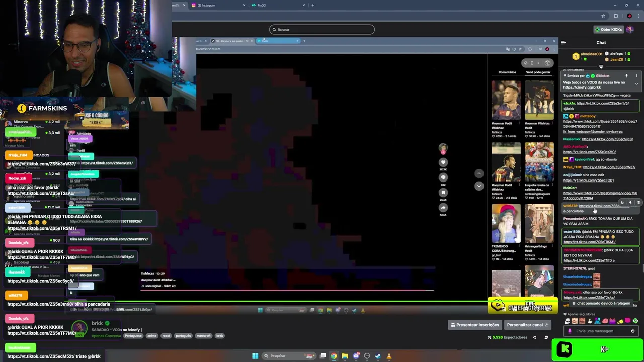Click Personalizar canal button
This screenshot has height=362, width=644.
527,325
